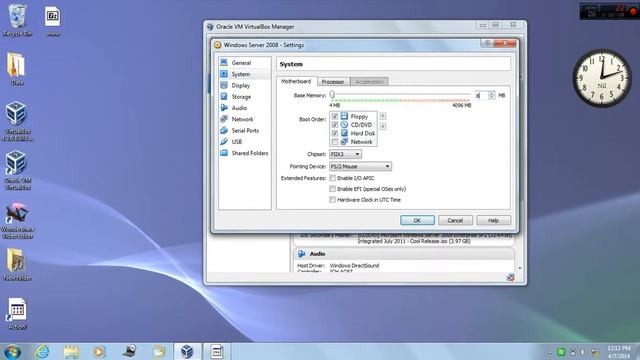This screenshot has height=360, width=640.
Task: Click the status icon at VirtualBox Manager bottom right
Action: pos(510,278)
